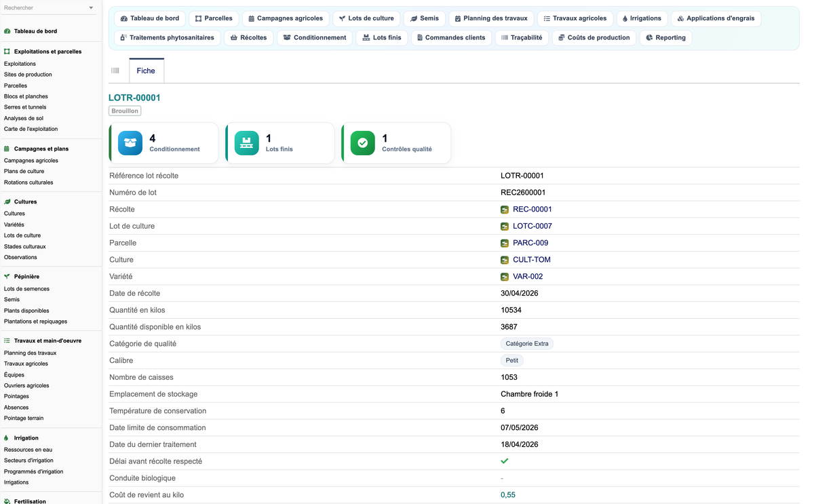The width and height of the screenshot is (814, 504).
Task: Open Blocs et planches in sidebar
Action: click(x=26, y=96)
